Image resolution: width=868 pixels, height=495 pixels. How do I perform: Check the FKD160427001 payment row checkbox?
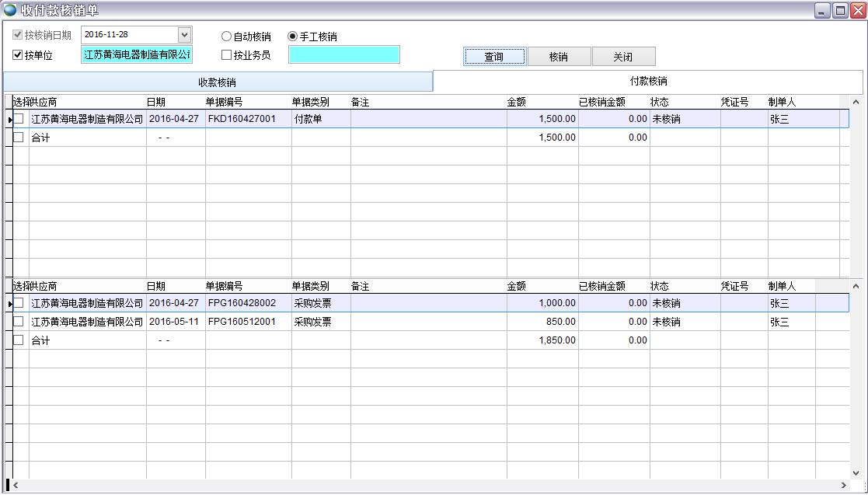coord(17,118)
